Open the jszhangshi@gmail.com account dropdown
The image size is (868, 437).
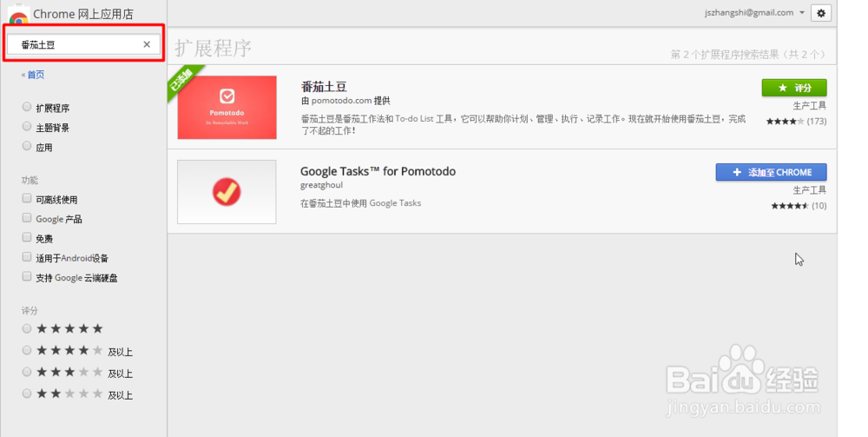[x=756, y=13]
